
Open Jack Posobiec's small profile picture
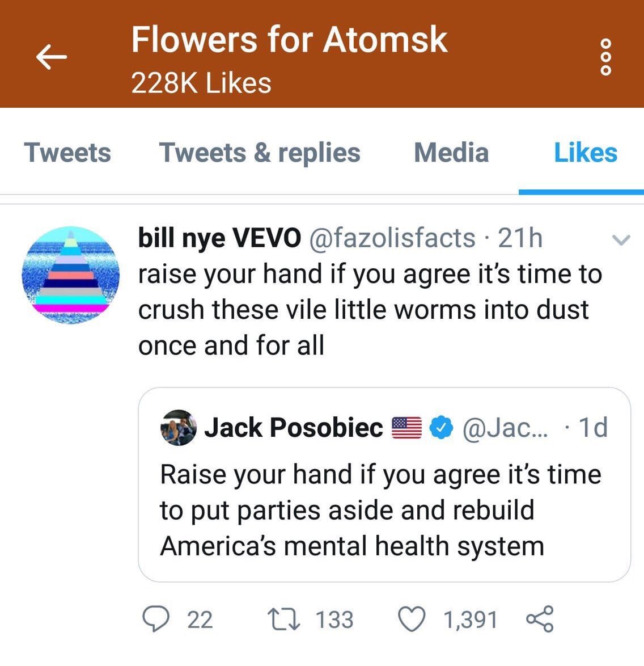[179, 427]
